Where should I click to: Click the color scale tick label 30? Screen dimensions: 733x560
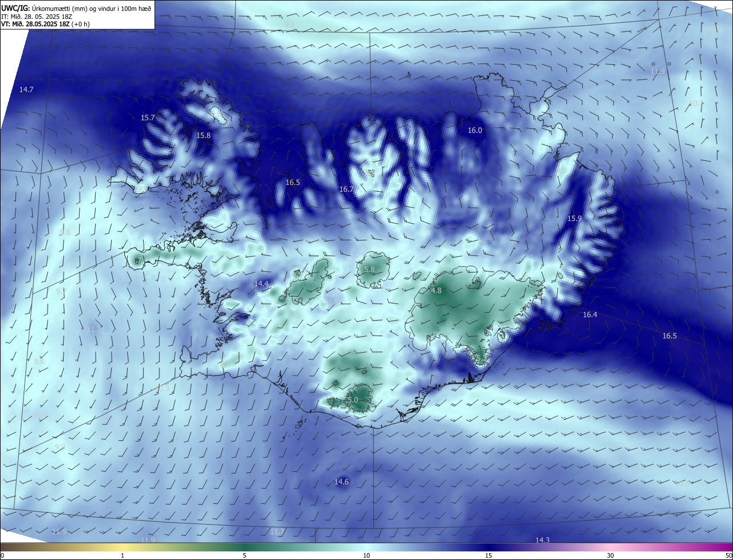point(610,555)
